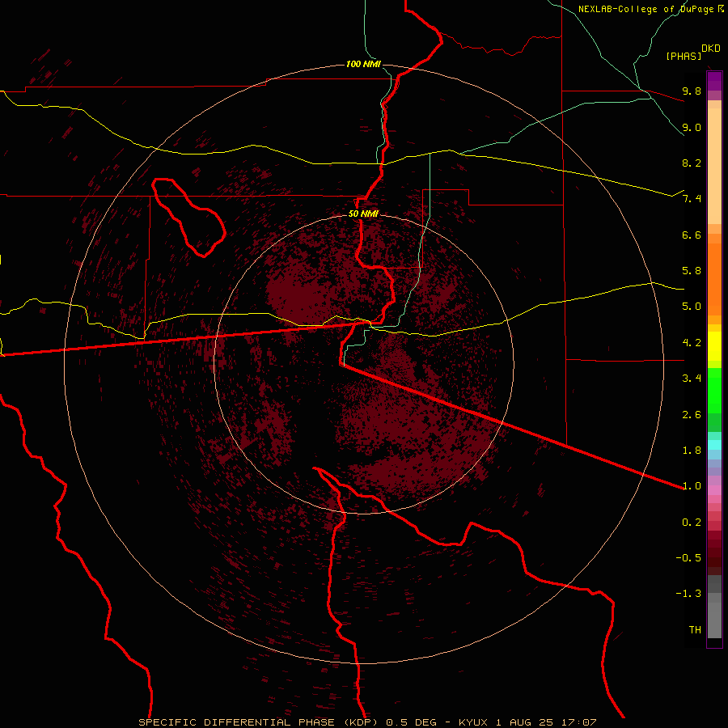Click the 1.0 scale value
Viewport: 728px width, 728px height.
click(x=692, y=486)
